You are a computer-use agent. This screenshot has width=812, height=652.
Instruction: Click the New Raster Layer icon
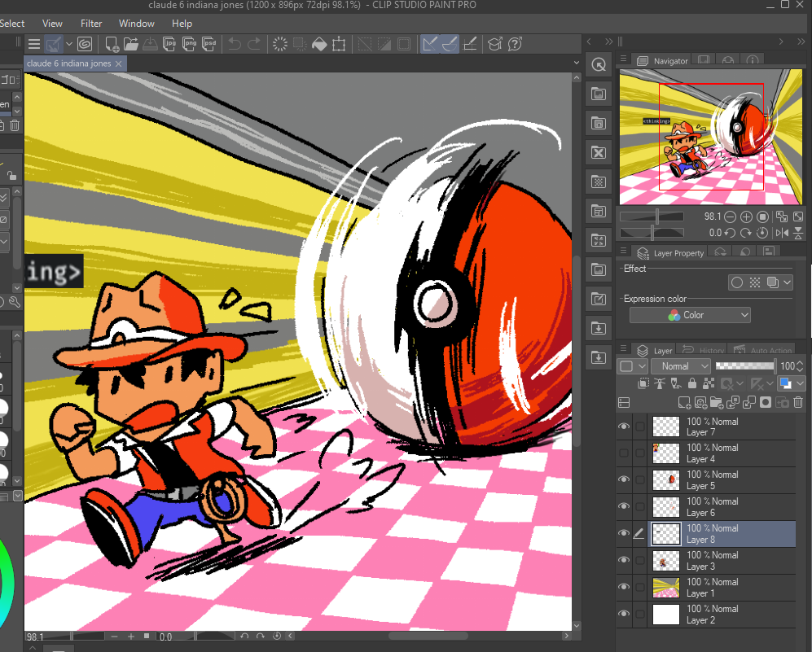[x=684, y=402]
